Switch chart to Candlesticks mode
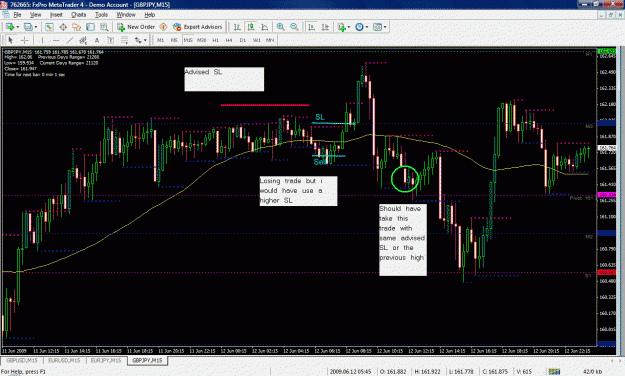This screenshot has height=376, width=625. (251, 27)
